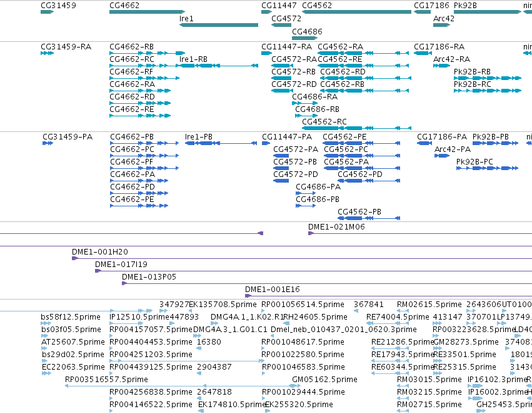Select the CG4662 gene bar
Viewport: 532px width, 414px height.
pos(147,12)
